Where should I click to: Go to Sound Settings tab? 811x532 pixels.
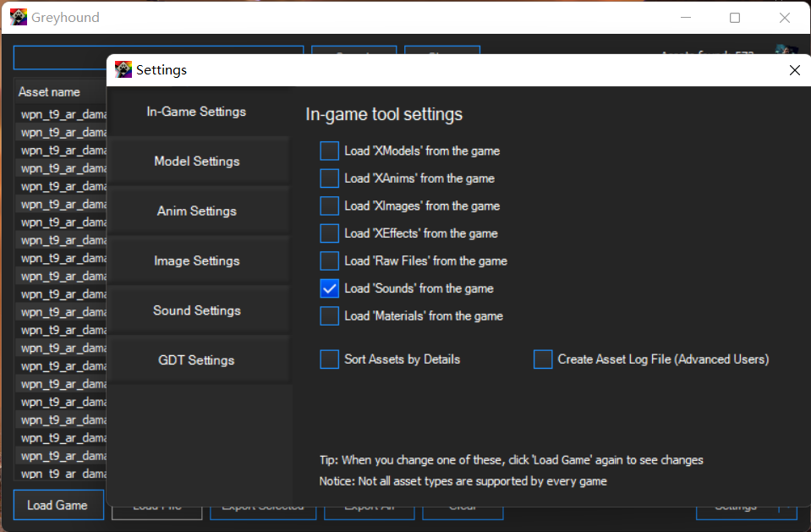pos(197,310)
